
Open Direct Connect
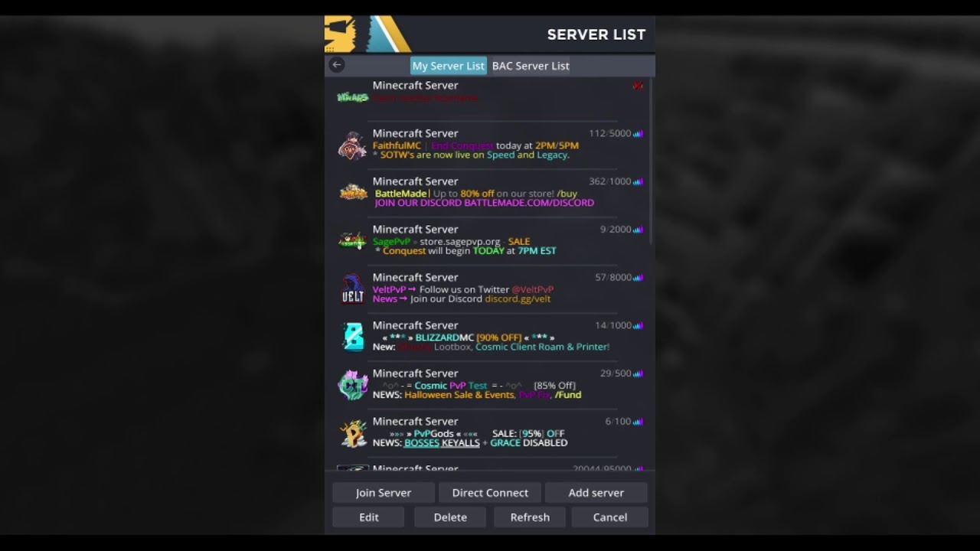coord(490,493)
